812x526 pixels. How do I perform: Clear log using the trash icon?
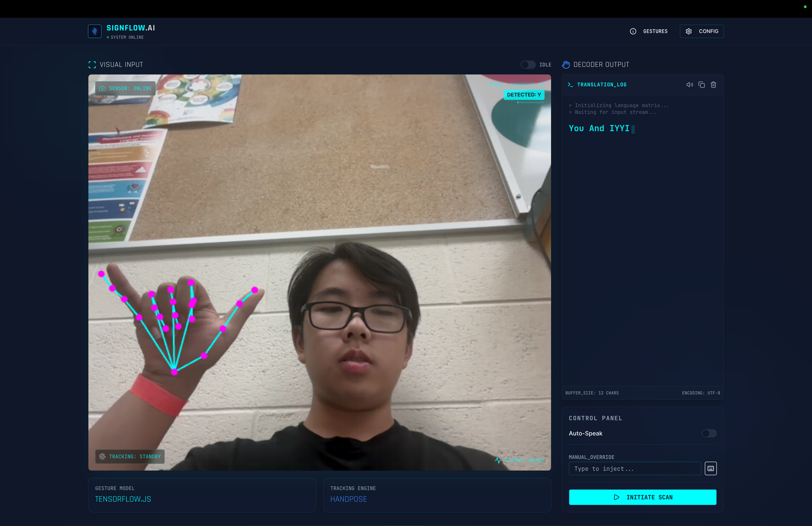(713, 85)
